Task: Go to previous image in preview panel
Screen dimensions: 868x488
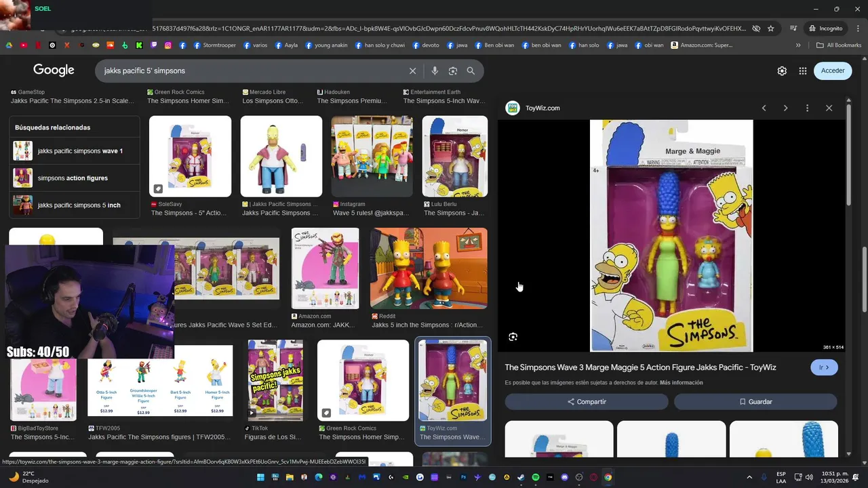Action: pos(764,108)
